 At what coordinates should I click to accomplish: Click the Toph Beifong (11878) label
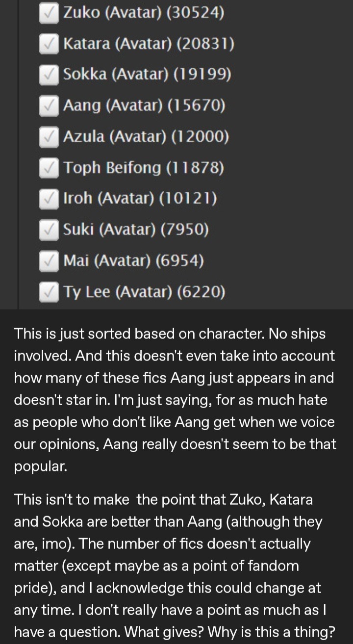point(144,168)
